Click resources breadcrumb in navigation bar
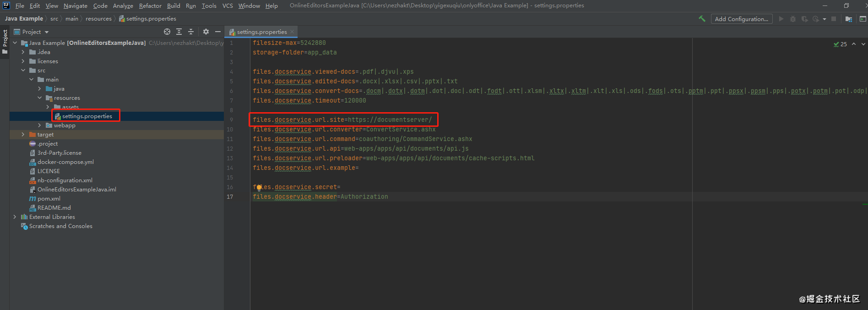The height and width of the screenshot is (310, 868). [98, 19]
